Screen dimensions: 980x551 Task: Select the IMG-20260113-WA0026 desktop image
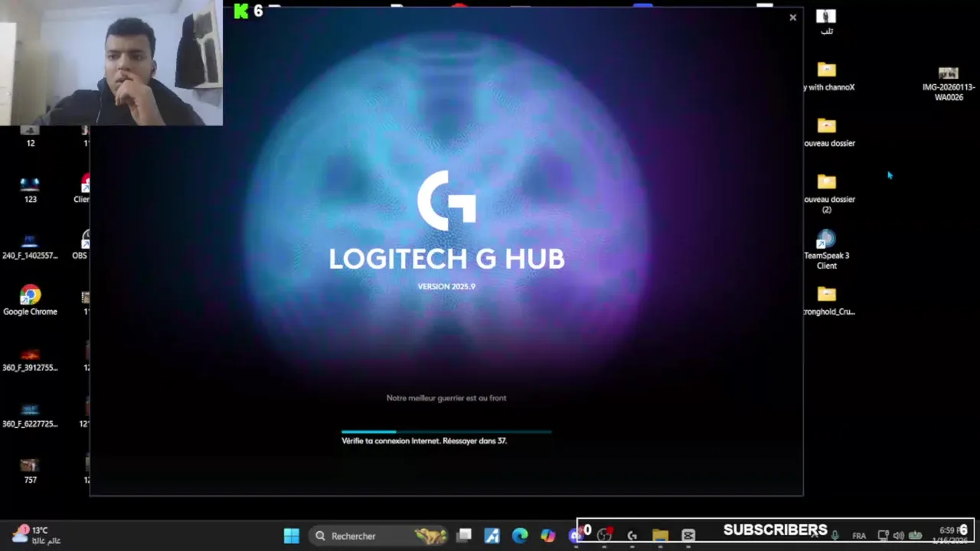[949, 84]
